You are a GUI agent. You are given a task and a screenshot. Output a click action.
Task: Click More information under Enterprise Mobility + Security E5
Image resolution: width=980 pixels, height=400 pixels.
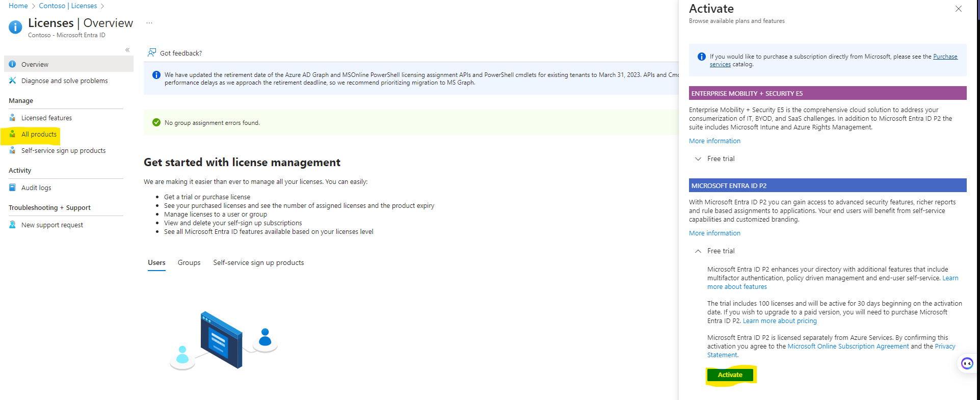pos(714,141)
